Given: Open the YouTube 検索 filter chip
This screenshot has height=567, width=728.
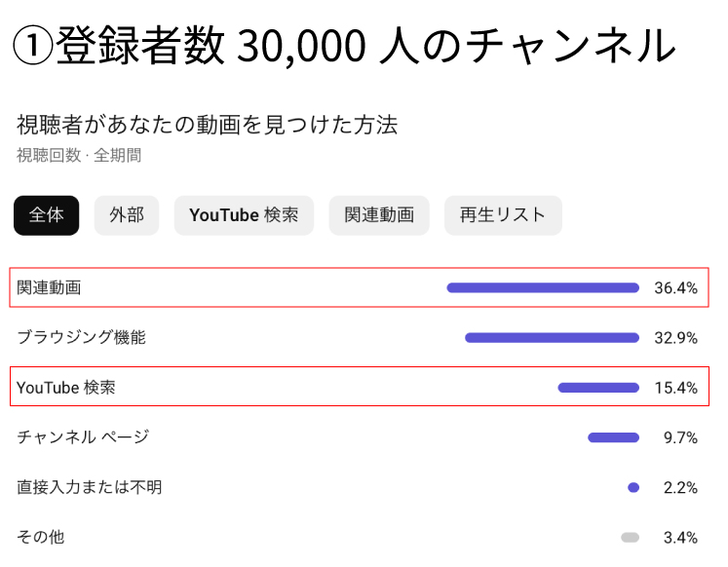Looking at the screenshot, I should [244, 215].
